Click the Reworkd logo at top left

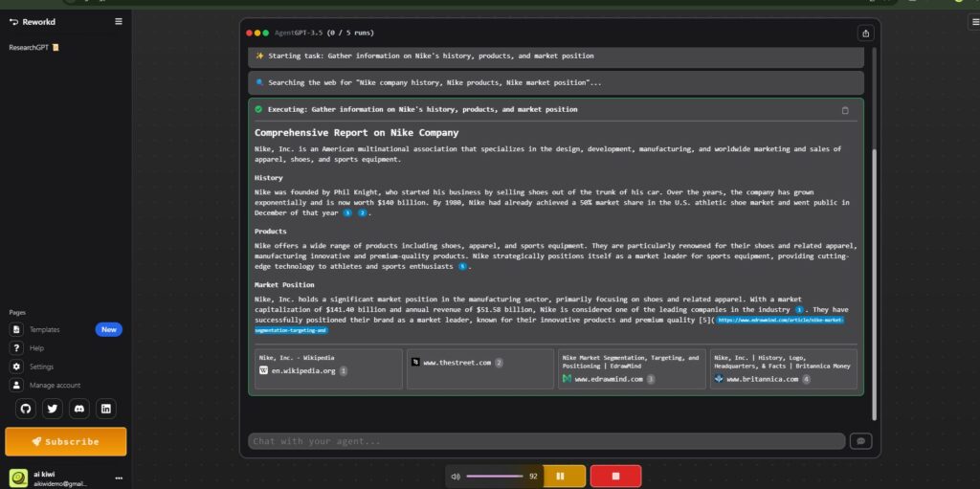tap(33, 22)
